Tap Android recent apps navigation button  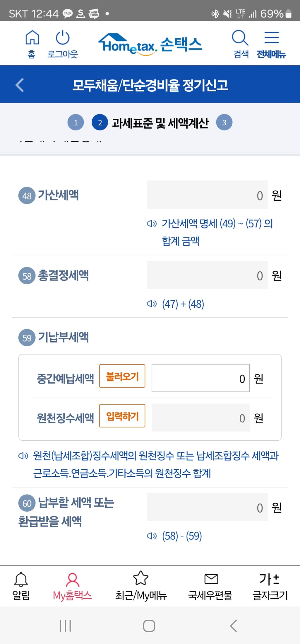pos(65,626)
